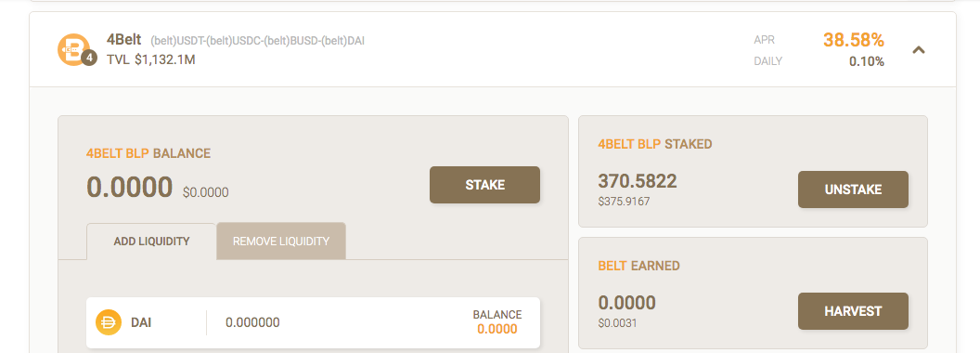Click the 4Belt pool logo icon
The image size is (980, 353).
(73, 50)
